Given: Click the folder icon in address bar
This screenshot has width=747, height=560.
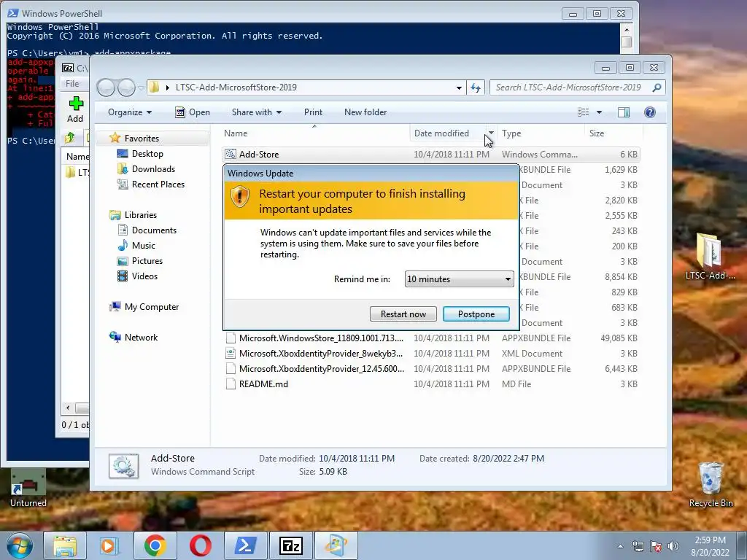Looking at the screenshot, I should (155, 87).
